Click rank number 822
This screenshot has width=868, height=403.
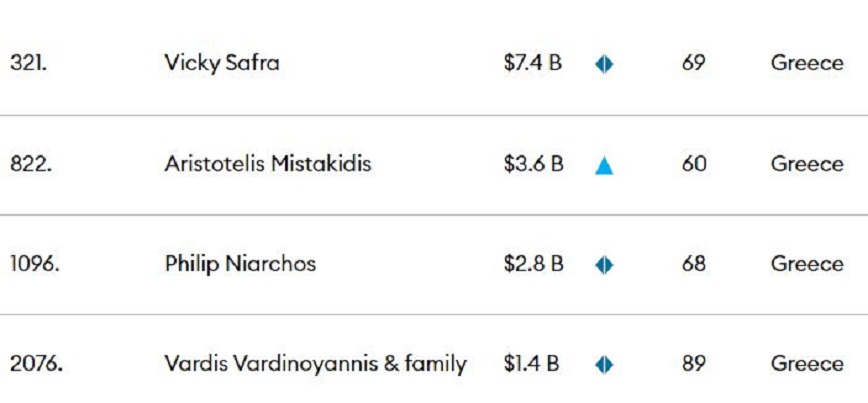30,164
